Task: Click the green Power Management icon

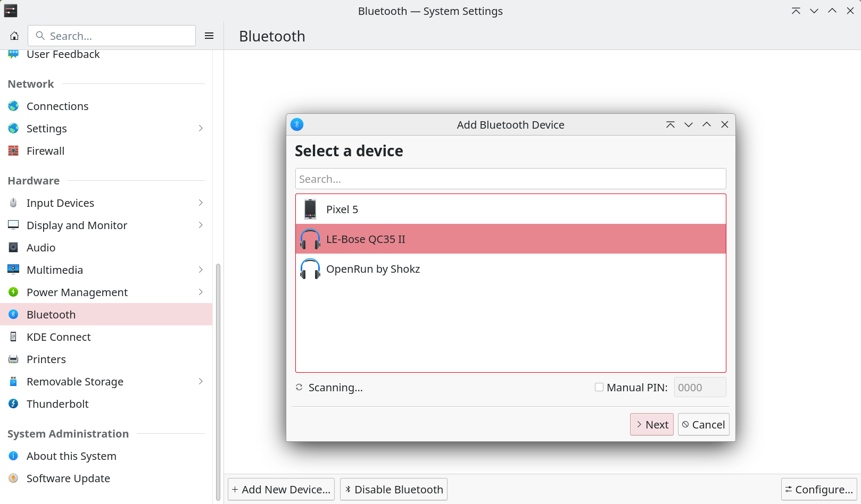Action: click(x=13, y=292)
